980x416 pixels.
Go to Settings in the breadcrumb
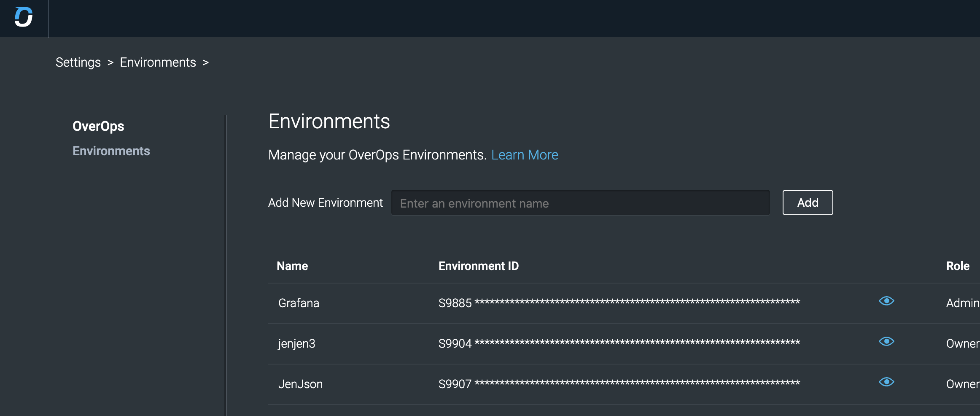(x=78, y=62)
